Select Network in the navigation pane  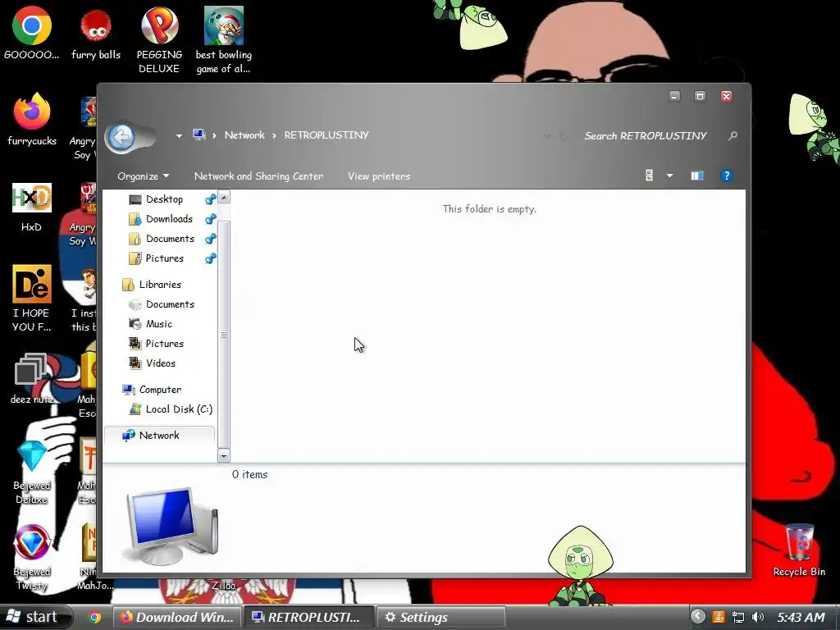coord(159,436)
